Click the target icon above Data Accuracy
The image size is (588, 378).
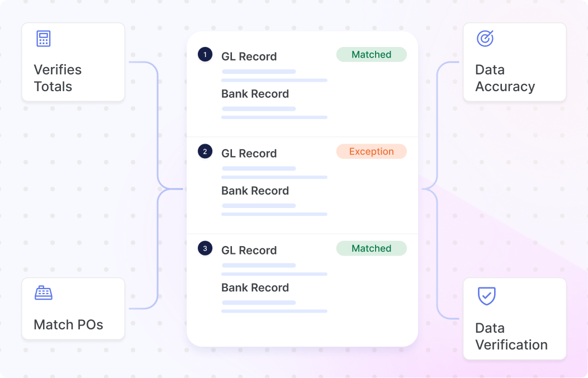pyautogui.click(x=485, y=39)
